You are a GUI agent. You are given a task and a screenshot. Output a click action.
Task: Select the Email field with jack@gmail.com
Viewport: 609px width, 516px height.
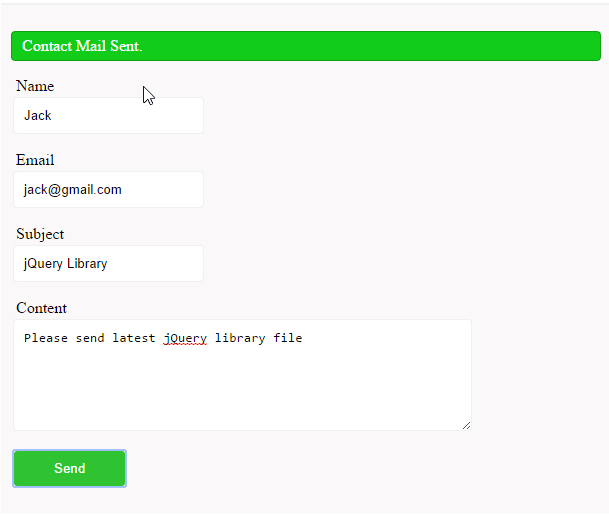[108, 189]
